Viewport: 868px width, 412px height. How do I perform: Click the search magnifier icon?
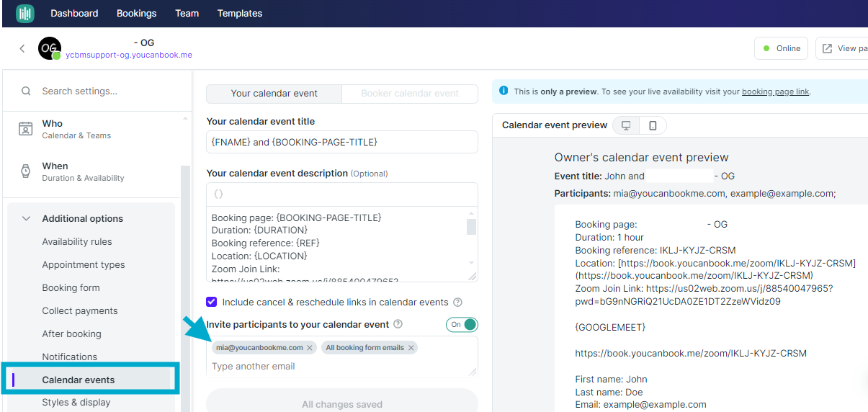coord(26,91)
